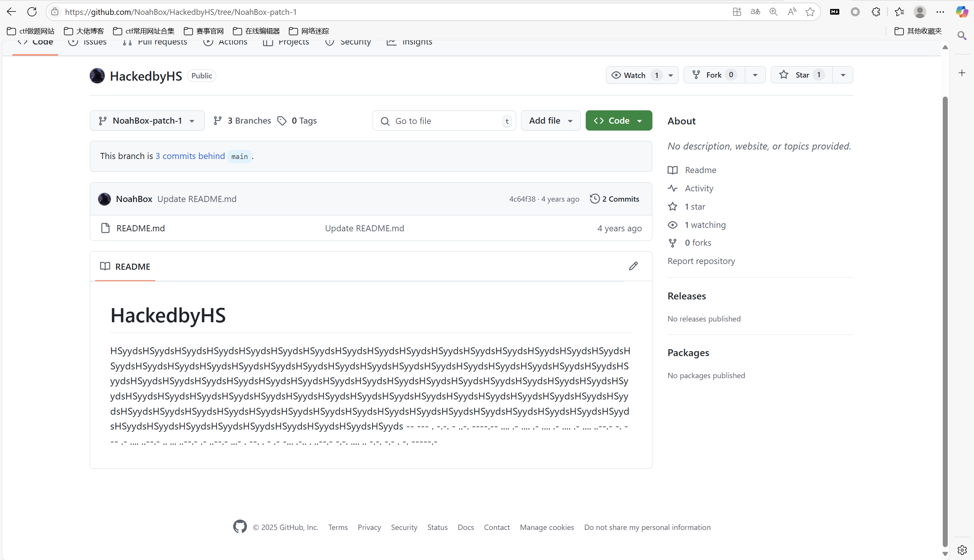This screenshot has width=974, height=560.
Task: Open the green Code dropdown
Action: click(x=619, y=121)
